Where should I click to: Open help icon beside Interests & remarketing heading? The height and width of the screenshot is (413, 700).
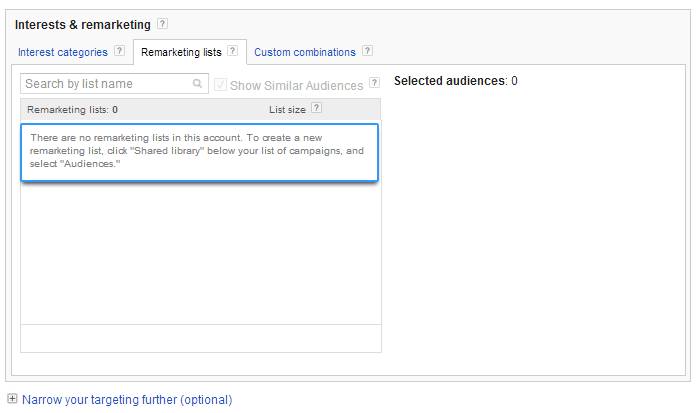pos(163,24)
